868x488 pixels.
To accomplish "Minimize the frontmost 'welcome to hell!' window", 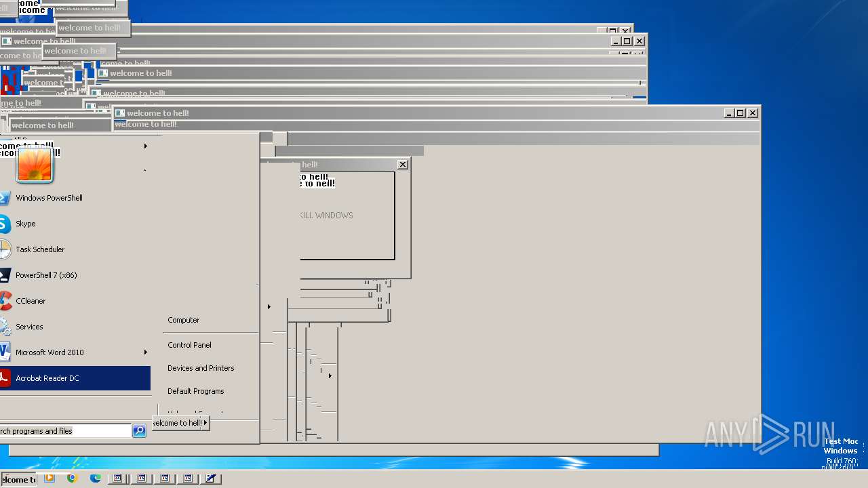I will pos(729,113).
